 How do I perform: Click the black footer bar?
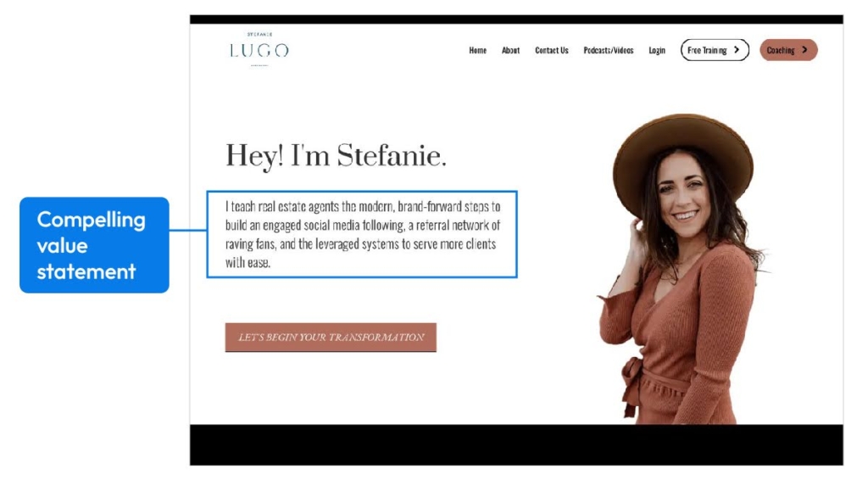[x=516, y=445]
